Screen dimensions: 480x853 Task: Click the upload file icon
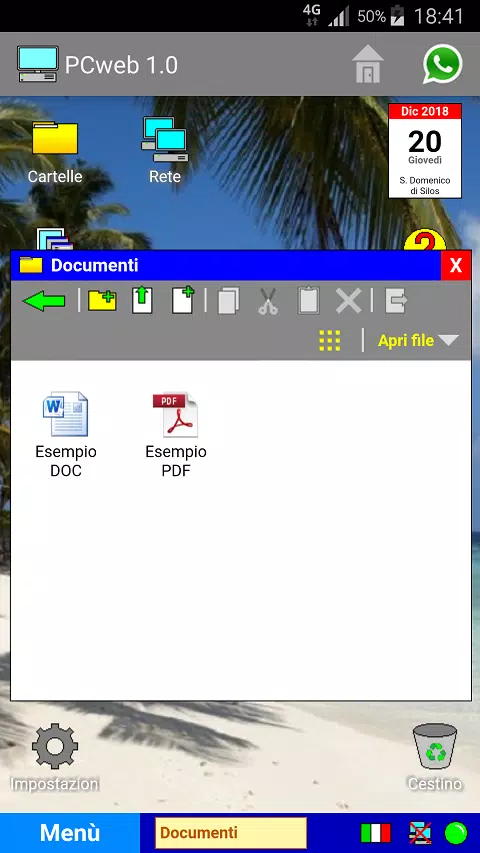pyautogui.click(x=142, y=300)
